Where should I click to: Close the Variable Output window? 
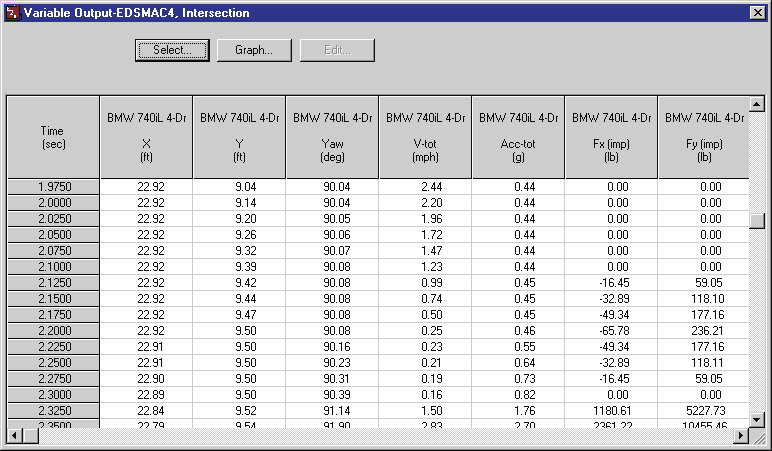757,13
